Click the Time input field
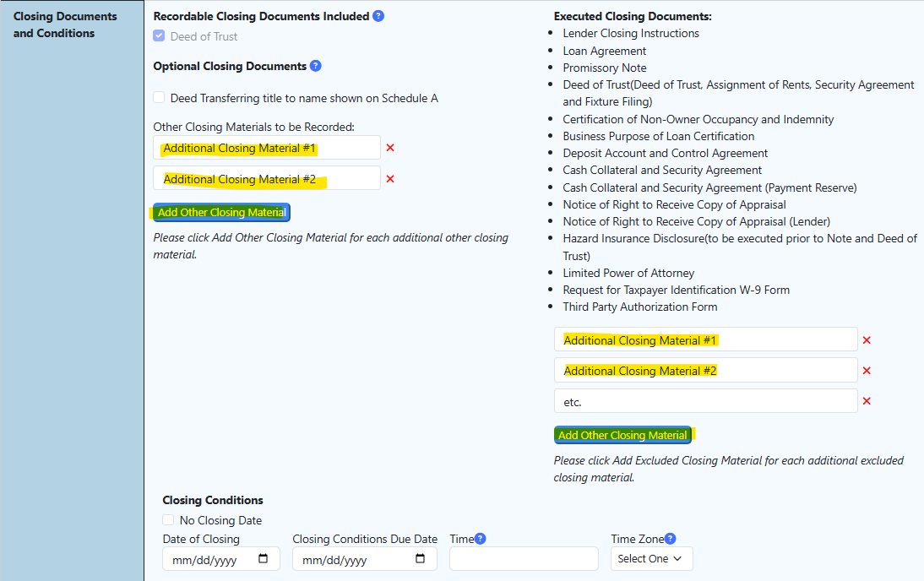Image resolution: width=924 pixels, height=581 pixels. tap(524, 559)
